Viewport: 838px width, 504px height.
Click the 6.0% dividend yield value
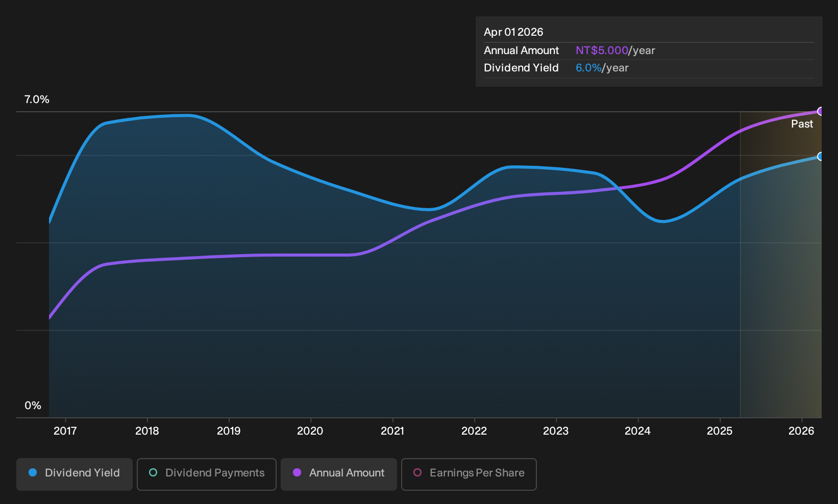coord(588,68)
